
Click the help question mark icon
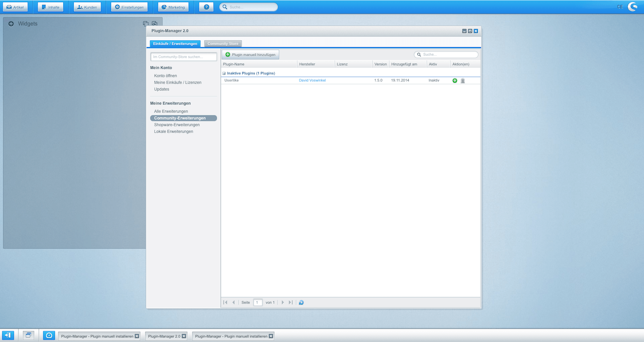207,7
